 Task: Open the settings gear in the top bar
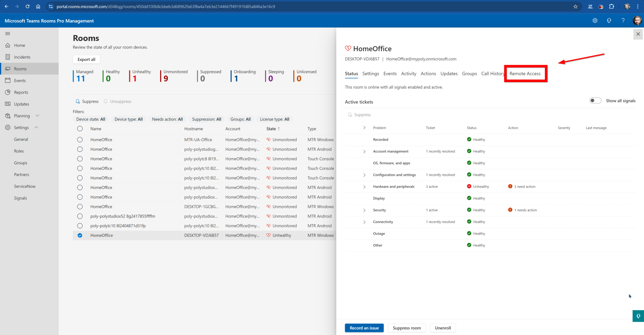coord(595,20)
